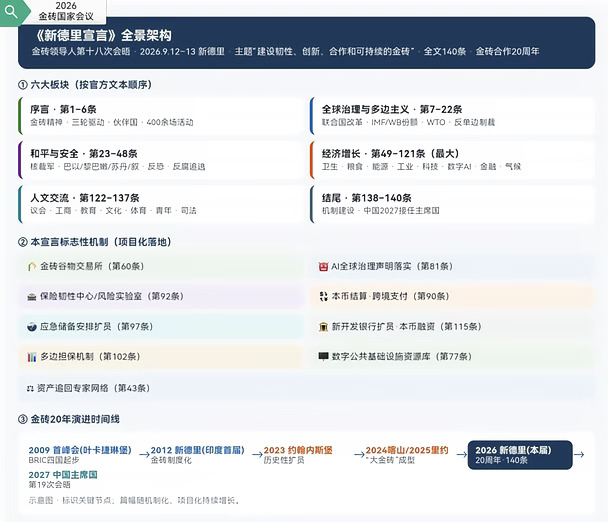Viewport: 608px width, 522px height.
Task: Select the 经济增长·第49-121条 (最大) title
Action: click(390, 154)
